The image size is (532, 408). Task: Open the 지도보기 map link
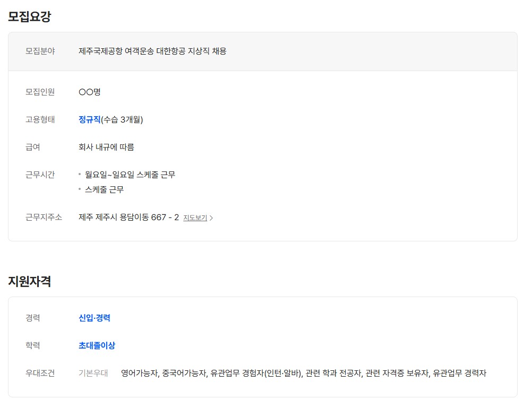(x=195, y=218)
